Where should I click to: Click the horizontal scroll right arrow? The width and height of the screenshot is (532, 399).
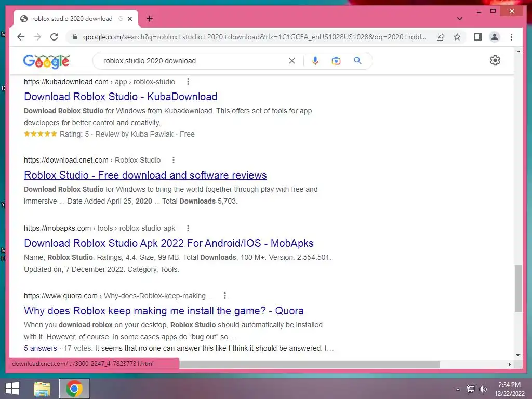tap(509, 364)
